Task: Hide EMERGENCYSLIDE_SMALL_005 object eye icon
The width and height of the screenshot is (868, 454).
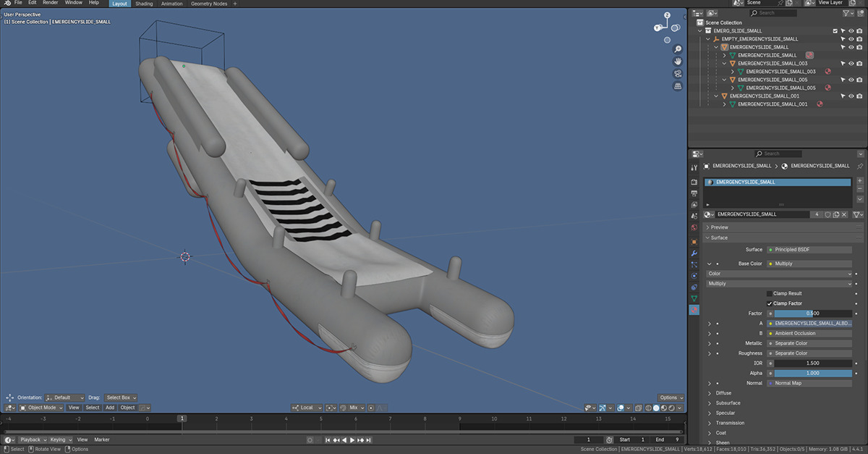Action: pos(851,80)
